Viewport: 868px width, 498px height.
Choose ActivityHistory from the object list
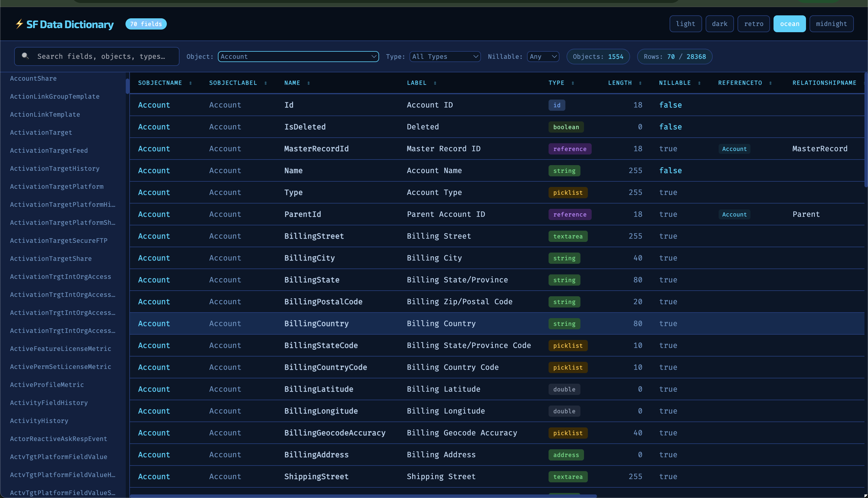coord(39,421)
